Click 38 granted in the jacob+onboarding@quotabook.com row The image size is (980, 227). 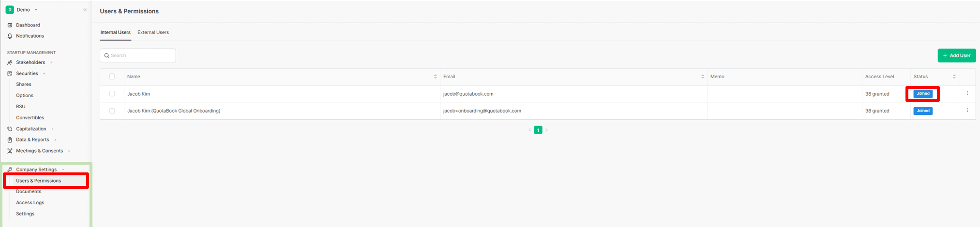[x=877, y=111]
